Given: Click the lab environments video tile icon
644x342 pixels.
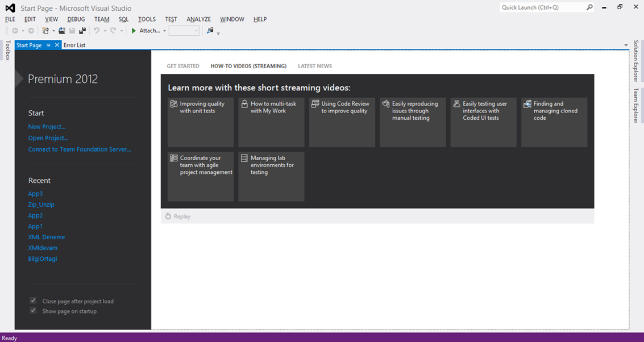Looking at the screenshot, I should click(244, 158).
